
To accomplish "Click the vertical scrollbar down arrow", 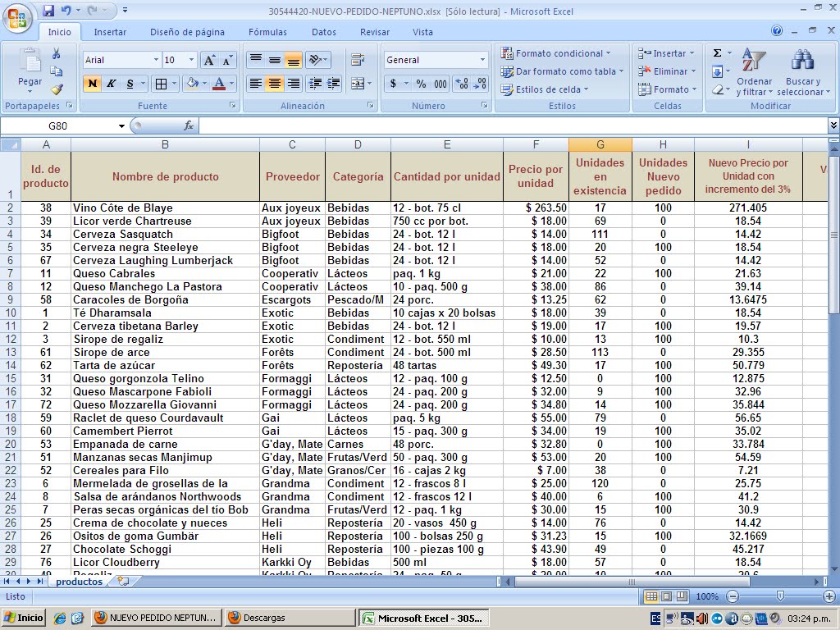I will pyautogui.click(x=833, y=569).
